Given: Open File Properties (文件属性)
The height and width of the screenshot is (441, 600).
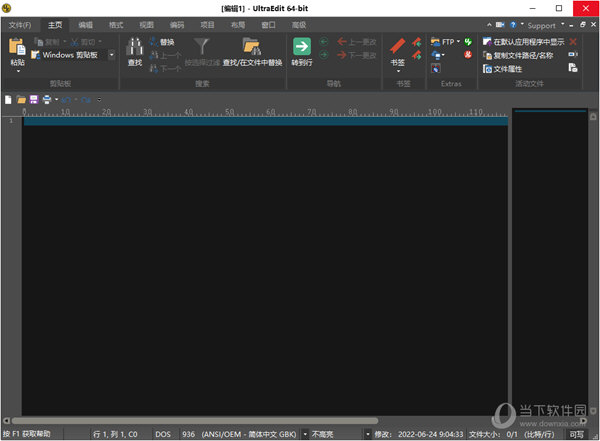Looking at the screenshot, I should coord(502,69).
